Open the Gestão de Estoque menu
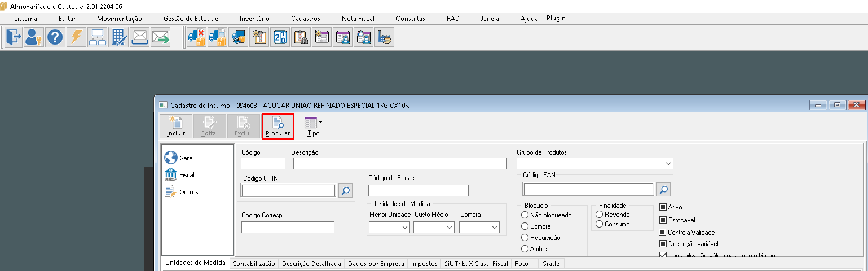This screenshot has height=271, width=868. pos(191,19)
